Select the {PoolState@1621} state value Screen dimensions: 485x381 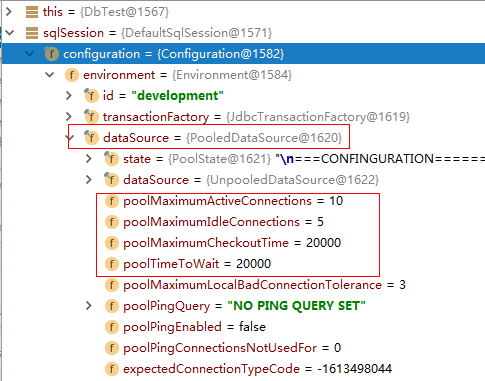(220, 159)
